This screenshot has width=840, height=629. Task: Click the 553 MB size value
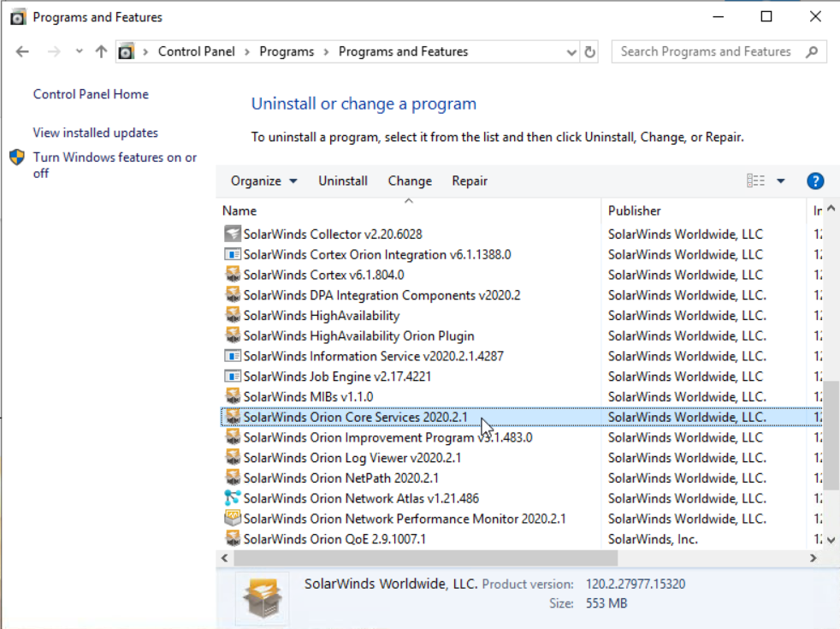606,604
